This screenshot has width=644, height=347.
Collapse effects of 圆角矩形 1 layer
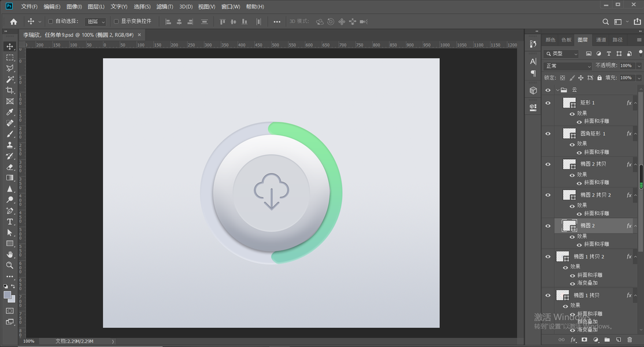(x=636, y=134)
